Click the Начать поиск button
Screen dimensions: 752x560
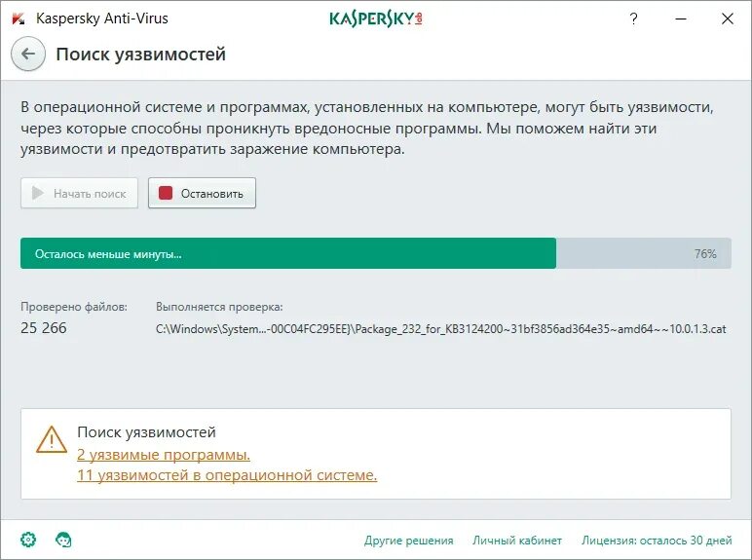coord(79,193)
